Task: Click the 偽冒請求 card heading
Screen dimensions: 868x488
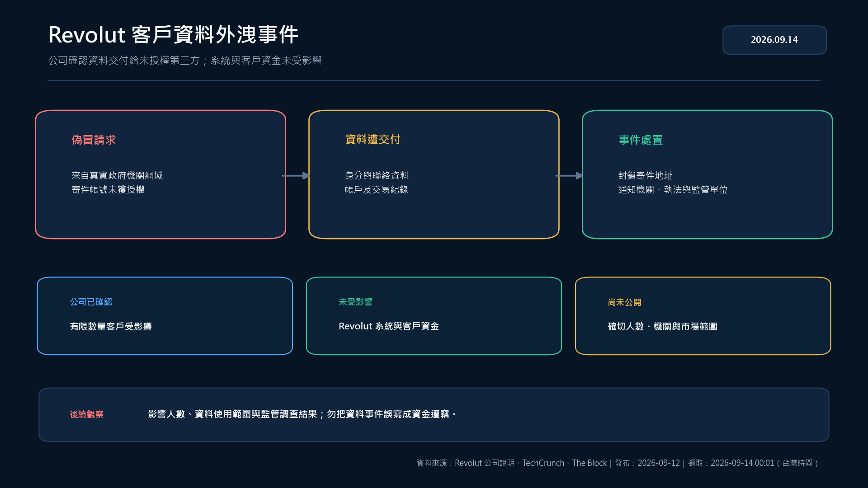Action: tap(94, 140)
